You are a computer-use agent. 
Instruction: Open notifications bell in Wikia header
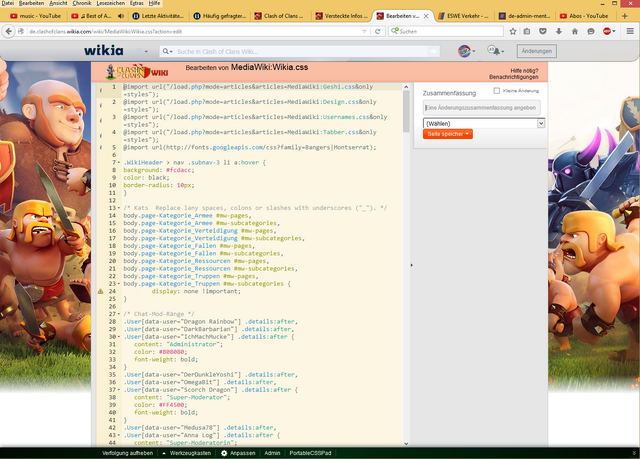tap(495, 51)
